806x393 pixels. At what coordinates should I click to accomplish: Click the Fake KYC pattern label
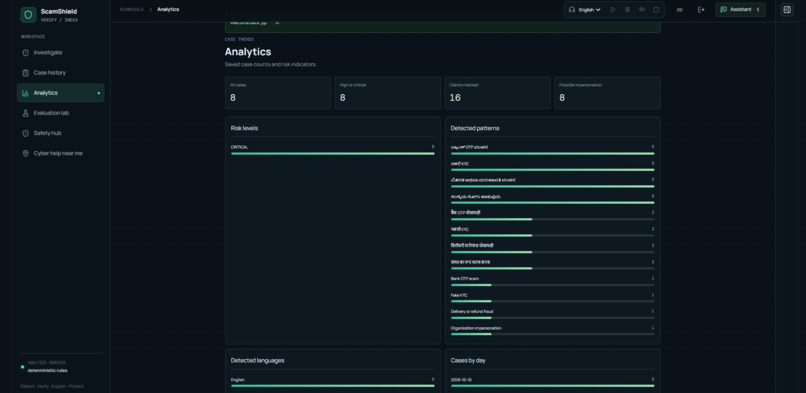click(x=459, y=295)
